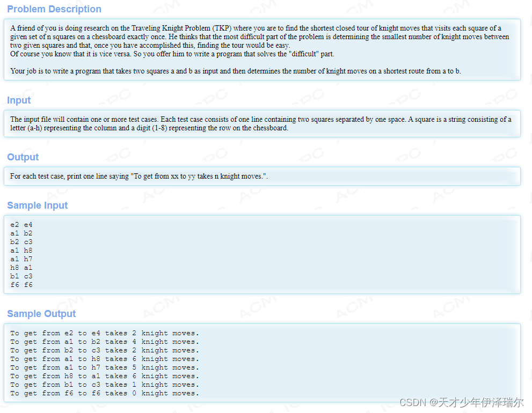The height and width of the screenshot is (413, 532).
Task: Click the line starting 'given set of n squares'
Action: 259,36
